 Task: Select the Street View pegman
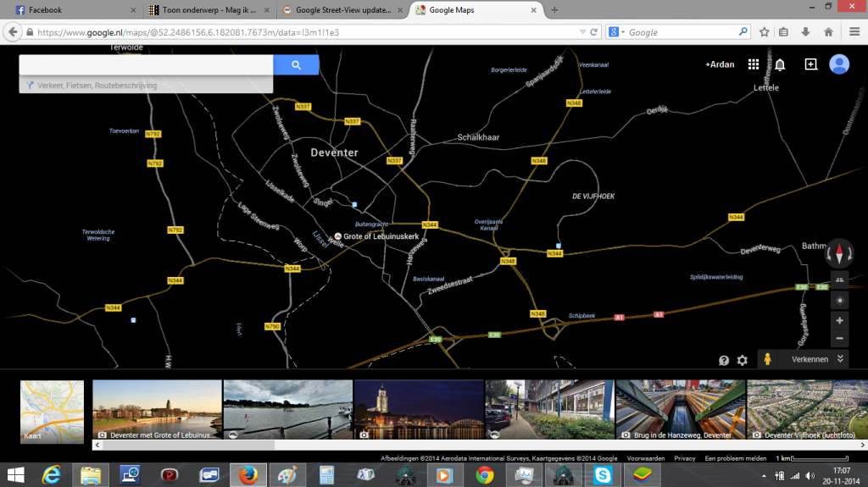pos(767,359)
